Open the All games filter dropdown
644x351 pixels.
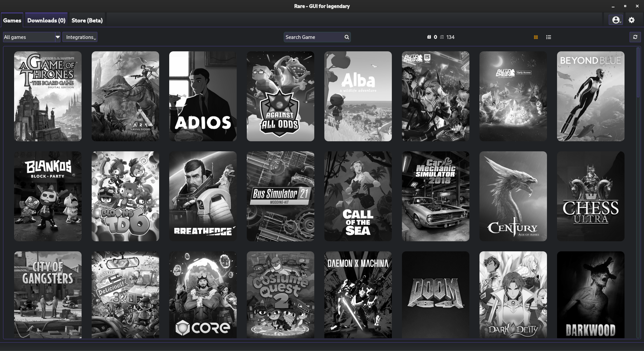pos(31,37)
